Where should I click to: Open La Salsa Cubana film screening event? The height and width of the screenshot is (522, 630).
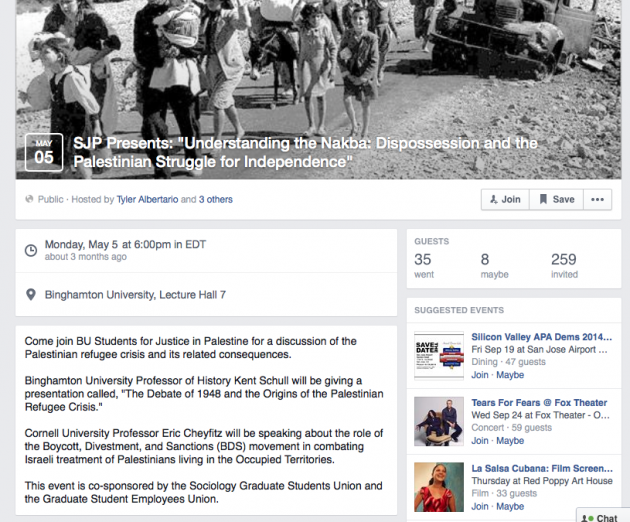[542, 469]
